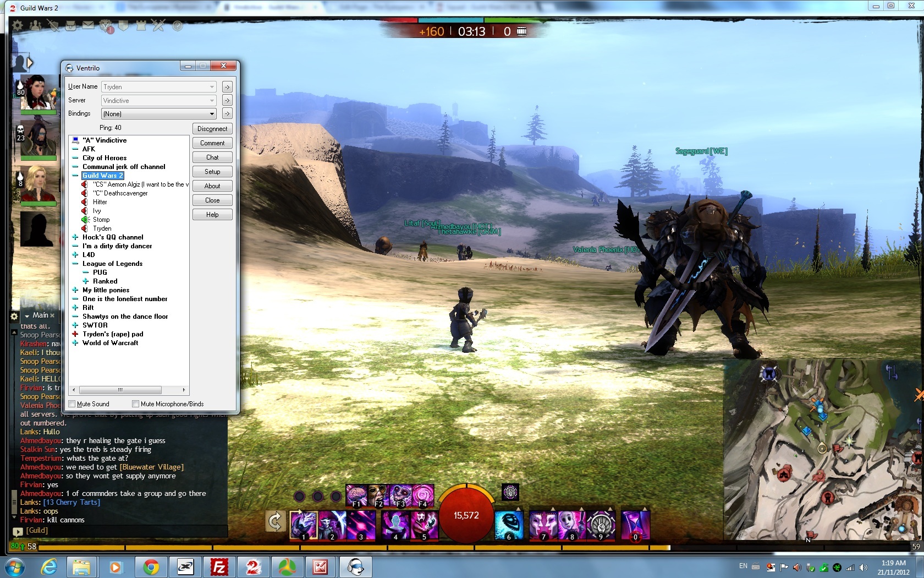Open the Inventory bag icon
This screenshot has height=578, width=924.
(70, 25)
